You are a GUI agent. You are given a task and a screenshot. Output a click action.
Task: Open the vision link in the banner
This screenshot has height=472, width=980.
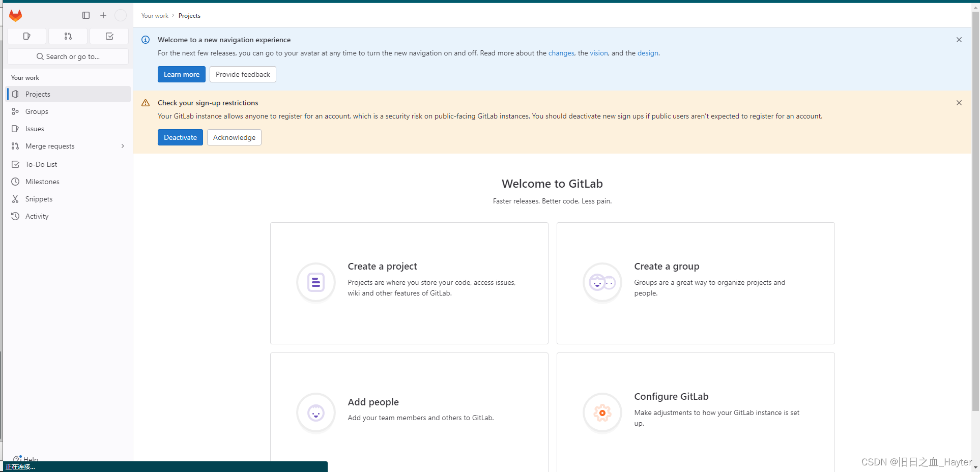pyautogui.click(x=598, y=53)
